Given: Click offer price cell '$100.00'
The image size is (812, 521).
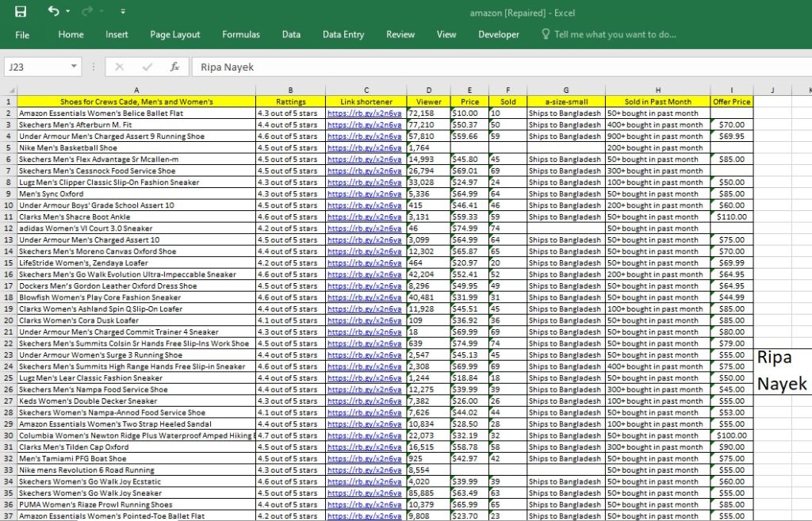Looking at the screenshot, I should pos(732,435).
